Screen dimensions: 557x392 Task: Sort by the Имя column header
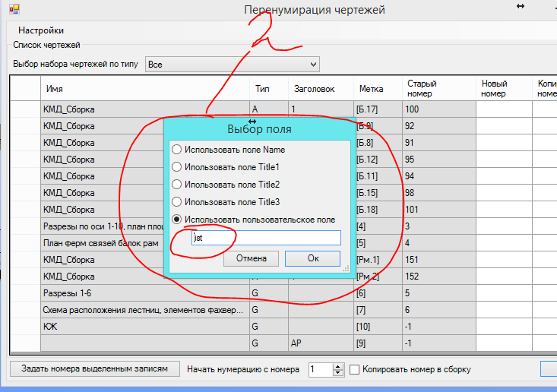click(x=144, y=89)
